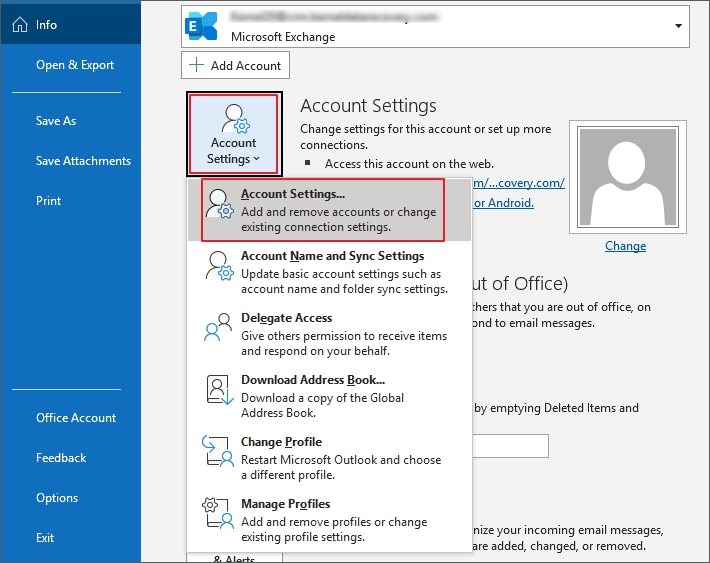The image size is (710, 563).
Task: Open Manage Profiles entry
Action: [x=329, y=520]
